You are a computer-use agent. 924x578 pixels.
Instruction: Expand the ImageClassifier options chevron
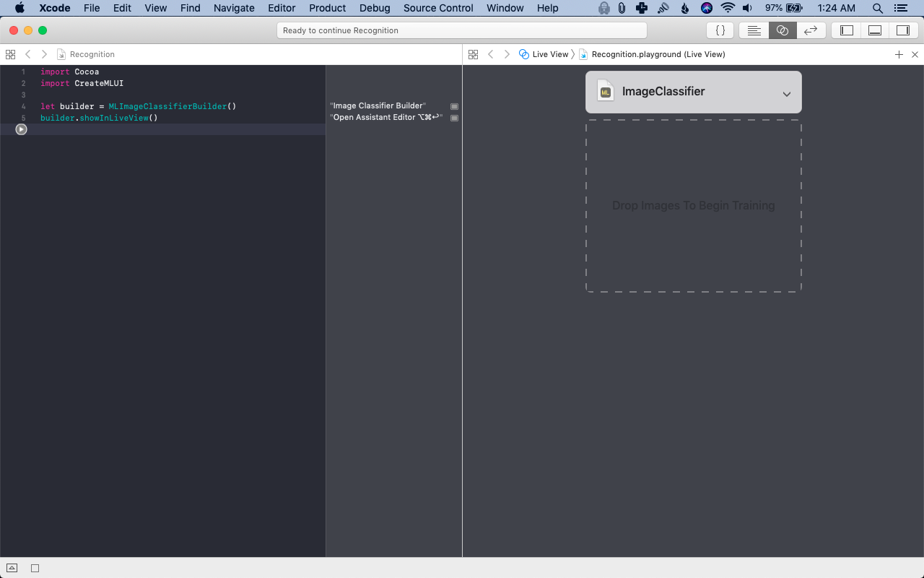click(787, 94)
